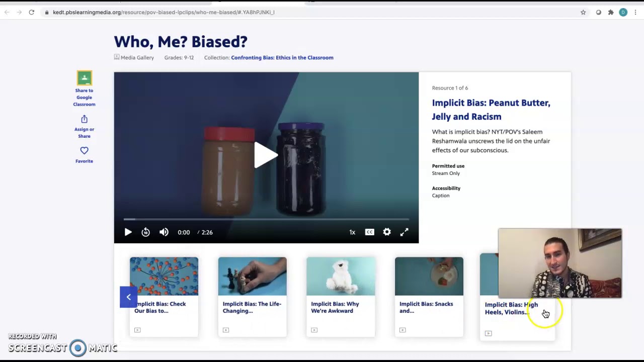This screenshot has height=362, width=644.
Task: Open the browser extensions puzzle icon
Action: (x=611, y=12)
